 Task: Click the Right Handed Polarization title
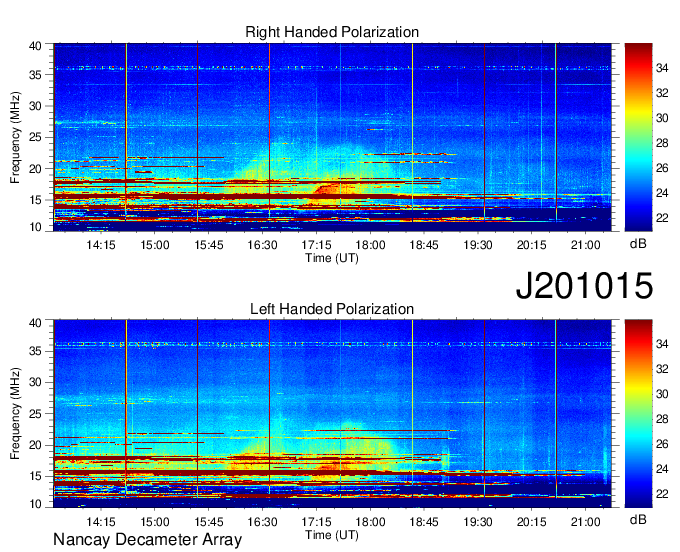coord(332,32)
